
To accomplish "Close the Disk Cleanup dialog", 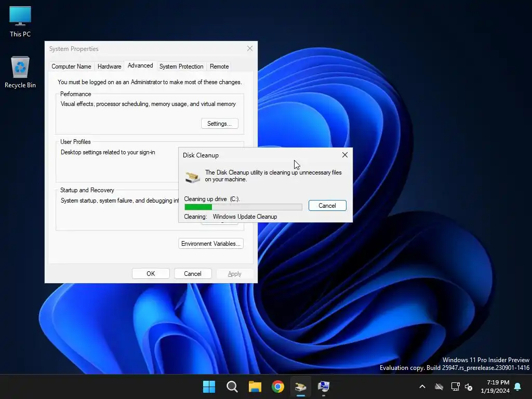I will pyautogui.click(x=345, y=155).
